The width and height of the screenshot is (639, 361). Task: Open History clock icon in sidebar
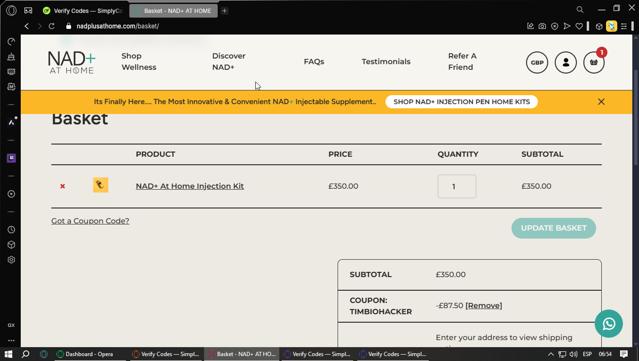pyautogui.click(x=11, y=230)
